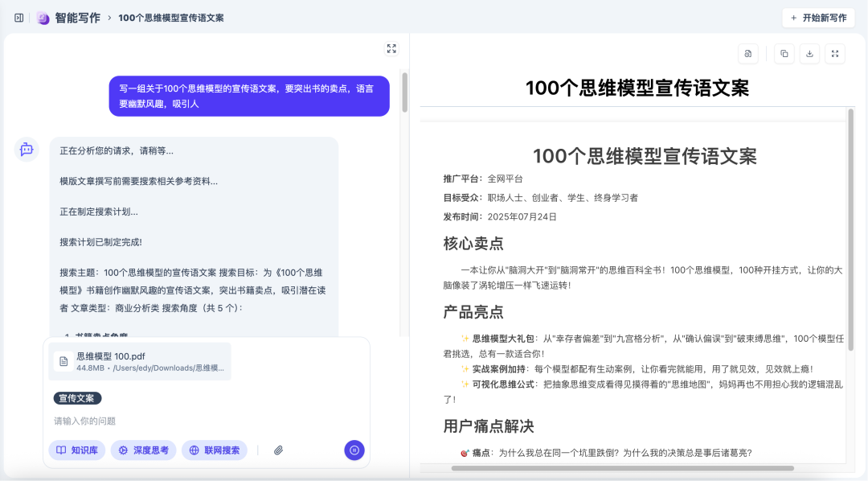This screenshot has width=868, height=481.
Task: Toggle the 知识库 option
Action: coord(77,450)
